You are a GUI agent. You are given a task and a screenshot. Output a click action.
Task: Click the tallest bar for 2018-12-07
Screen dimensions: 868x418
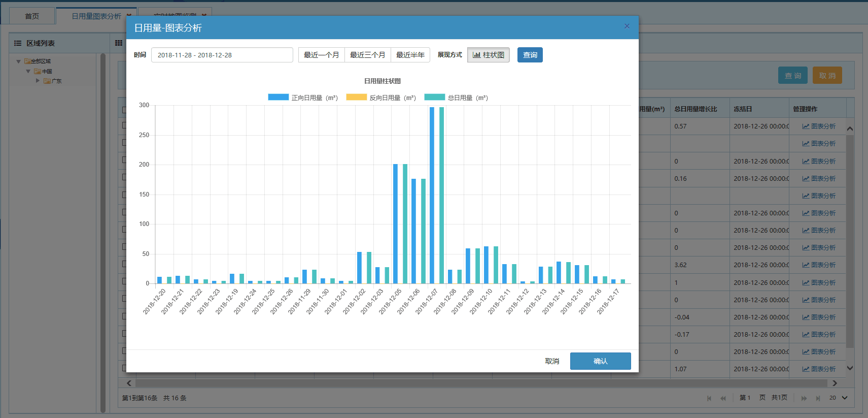coord(432,195)
